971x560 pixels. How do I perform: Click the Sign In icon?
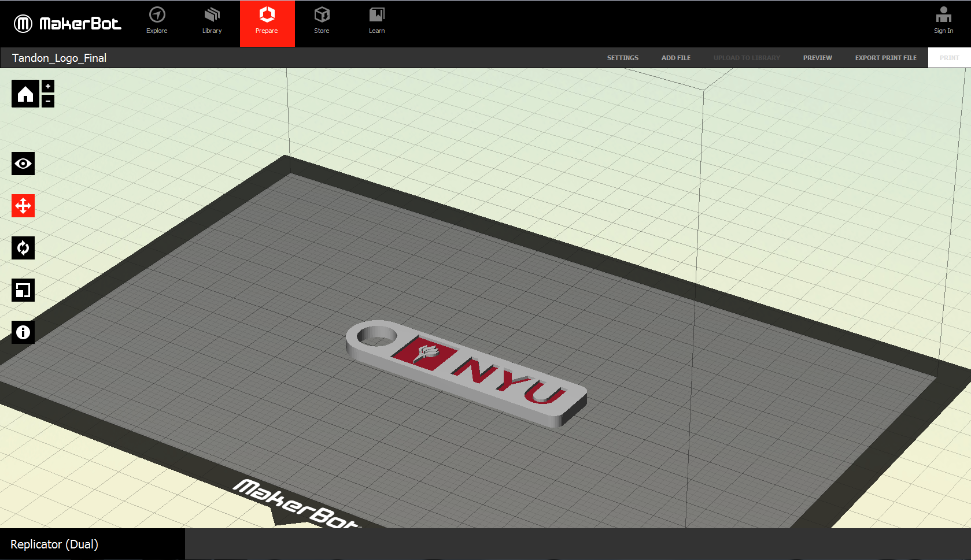coord(943,21)
